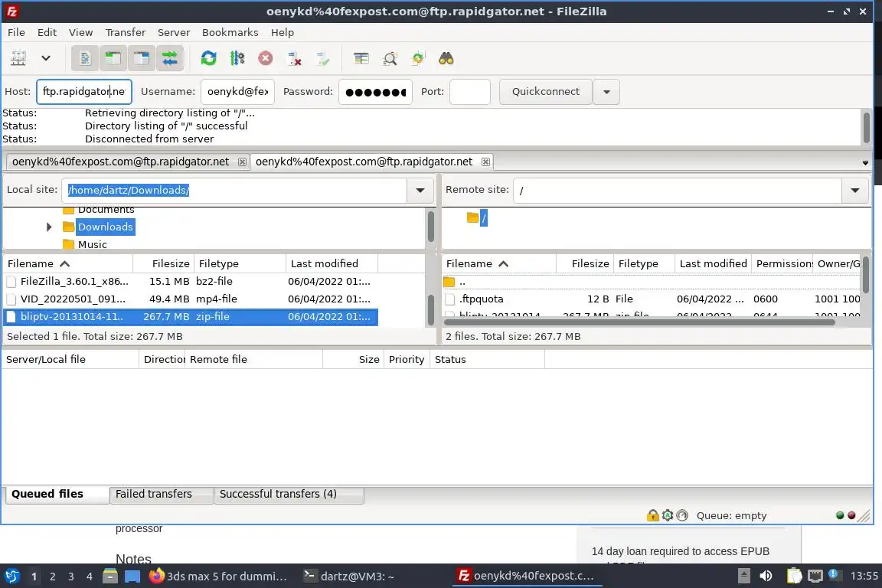The height and width of the screenshot is (588, 882).
Task: Select the bliptv zip file in local list
Action: click(190, 317)
